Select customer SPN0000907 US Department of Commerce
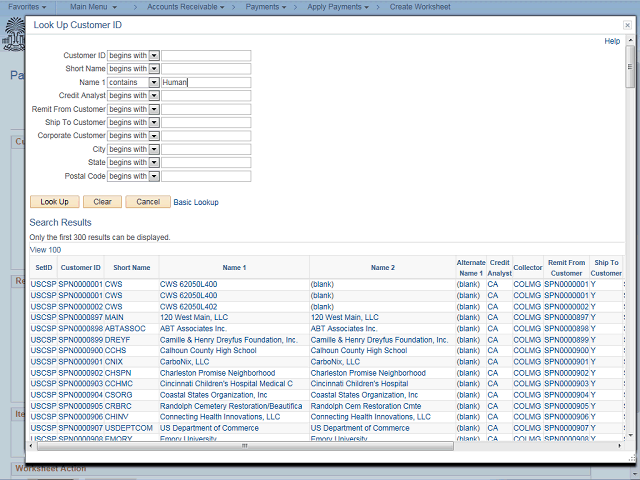This screenshot has width=640, height=480. pyautogui.click(x=81, y=428)
